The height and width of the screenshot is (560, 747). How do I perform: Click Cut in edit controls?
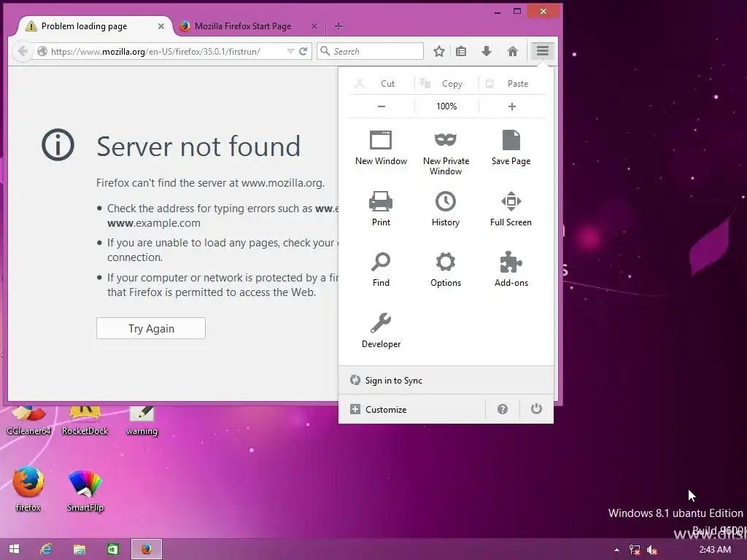[x=381, y=84]
